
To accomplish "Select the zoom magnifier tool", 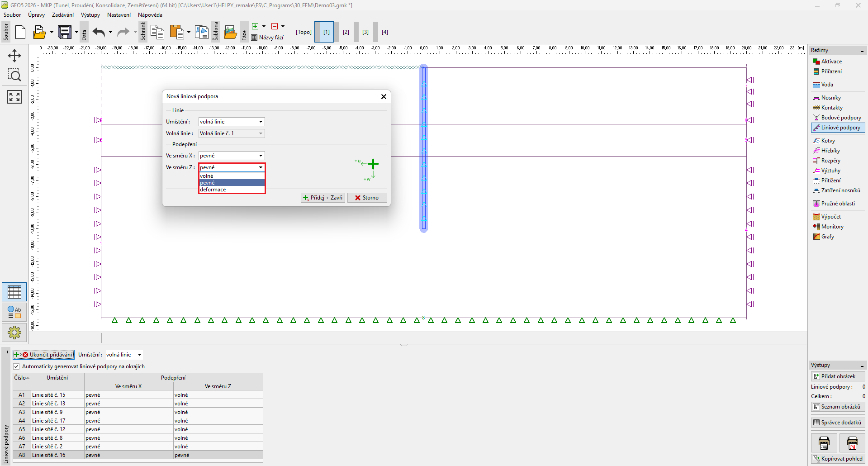I will point(14,76).
